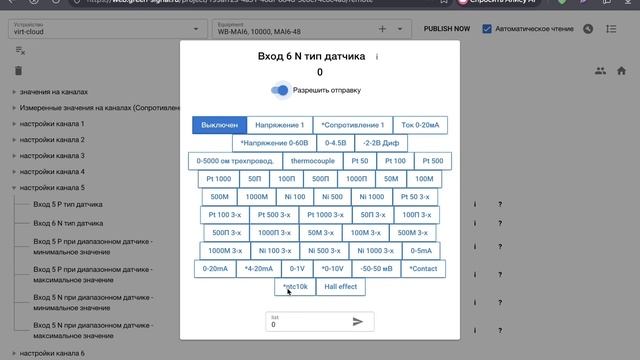Select *Сопротивление 1 sensor type
This screenshot has height=360, width=640.
tap(353, 125)
